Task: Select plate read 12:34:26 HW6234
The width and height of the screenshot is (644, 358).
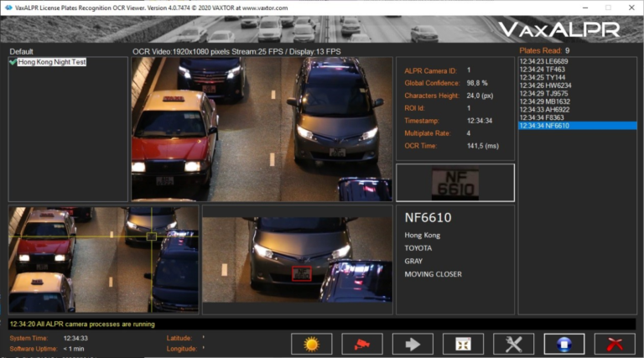Action: pos(545,86)
